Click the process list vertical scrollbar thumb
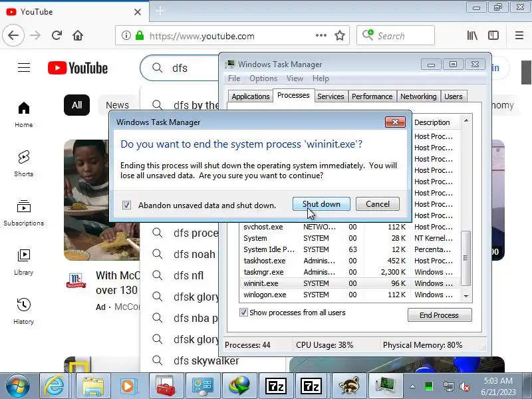 [466, 258]
